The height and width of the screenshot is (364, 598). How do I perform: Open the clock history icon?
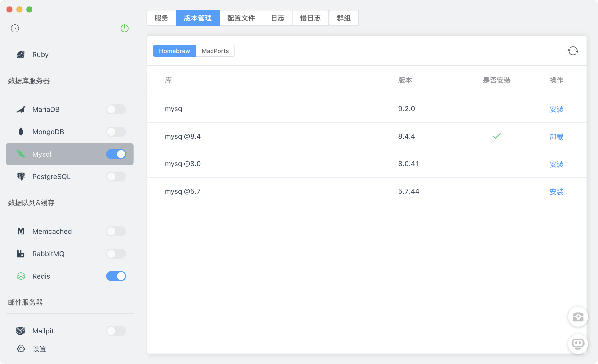15,28
